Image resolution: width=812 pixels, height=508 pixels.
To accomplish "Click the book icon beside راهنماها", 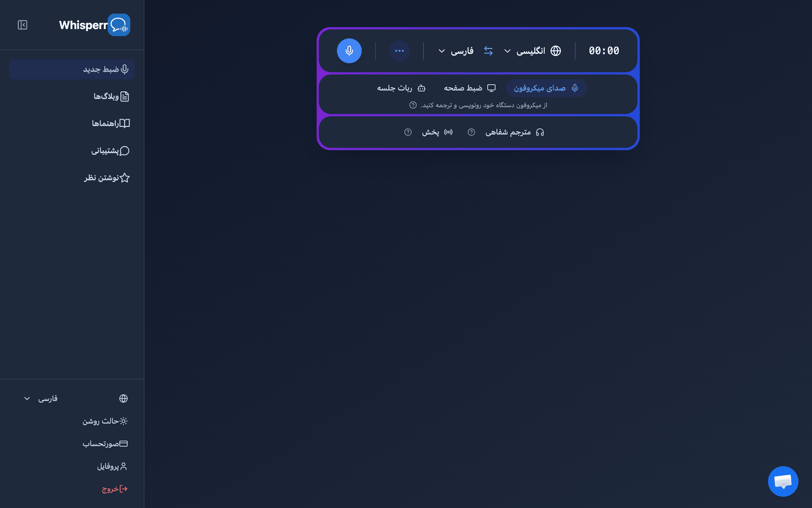I will point(125,123).
